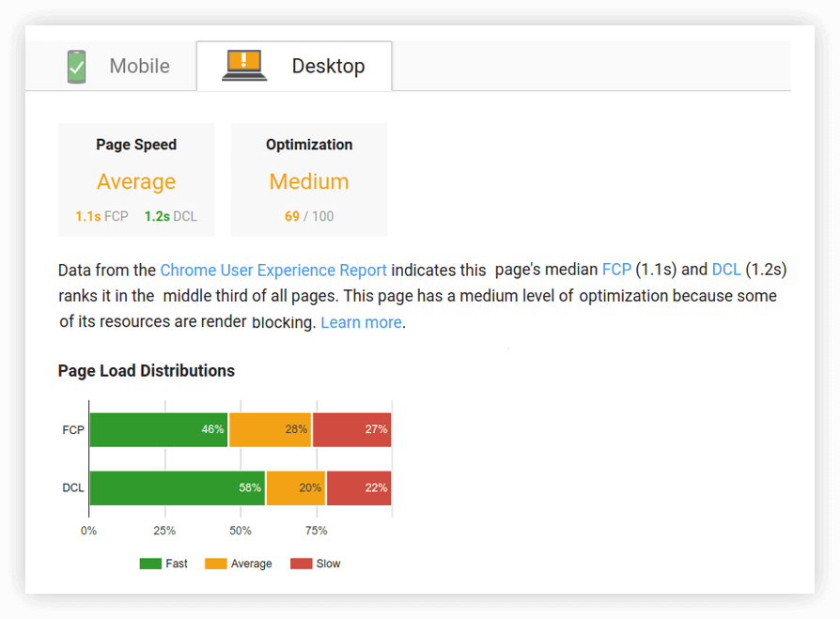Click the Page Load Distributions heading
Screen dimensions: 840x619
point(147,370)
